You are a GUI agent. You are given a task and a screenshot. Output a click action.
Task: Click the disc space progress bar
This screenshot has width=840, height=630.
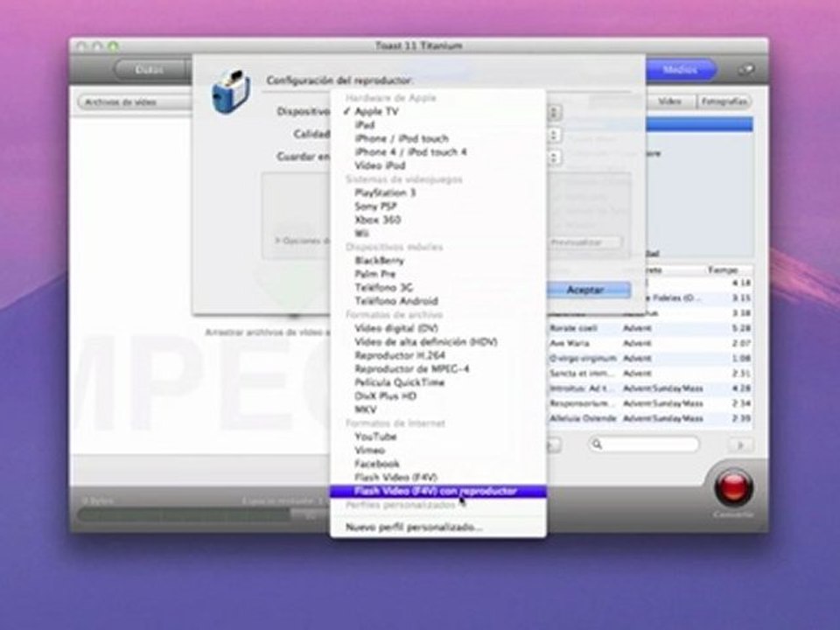pyautogui.click(x=202, y=515)
